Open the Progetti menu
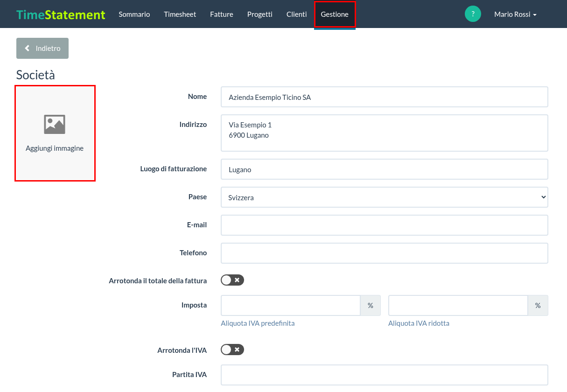 260,14
